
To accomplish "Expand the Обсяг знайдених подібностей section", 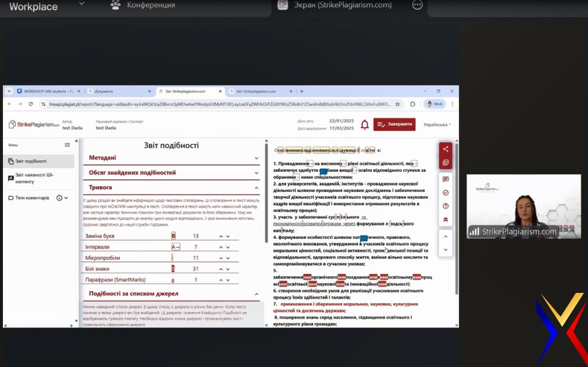I will (257, 173).
